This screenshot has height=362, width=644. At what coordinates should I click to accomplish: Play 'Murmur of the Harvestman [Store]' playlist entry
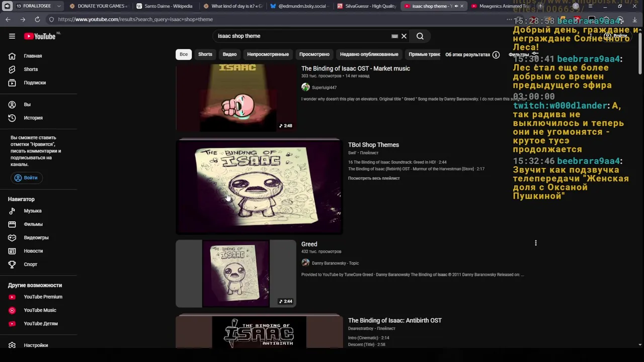click(x=416, y=169)
